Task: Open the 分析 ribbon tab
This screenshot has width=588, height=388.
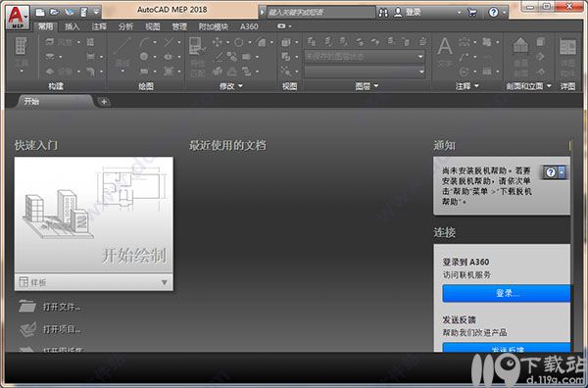Action: (x=125, y=26)
